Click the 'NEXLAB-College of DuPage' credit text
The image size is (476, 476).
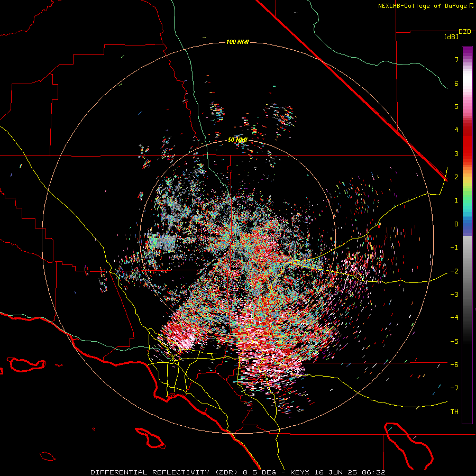422,6
